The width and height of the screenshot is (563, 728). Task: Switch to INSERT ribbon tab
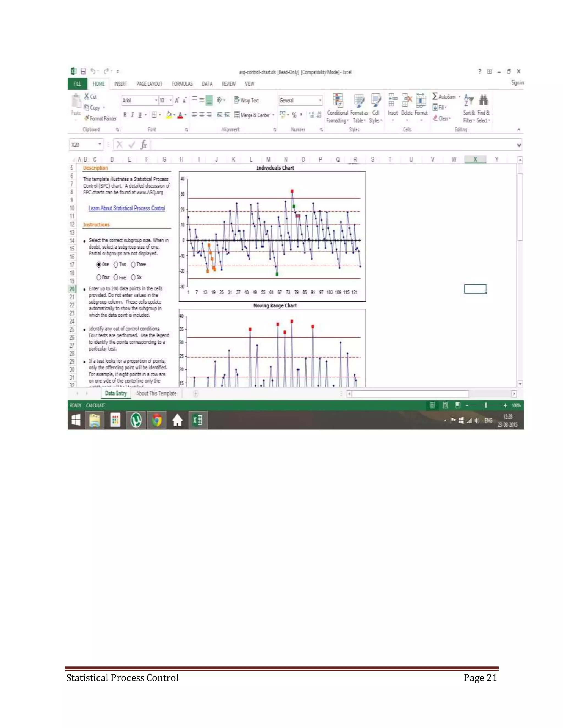click(121, 84)
